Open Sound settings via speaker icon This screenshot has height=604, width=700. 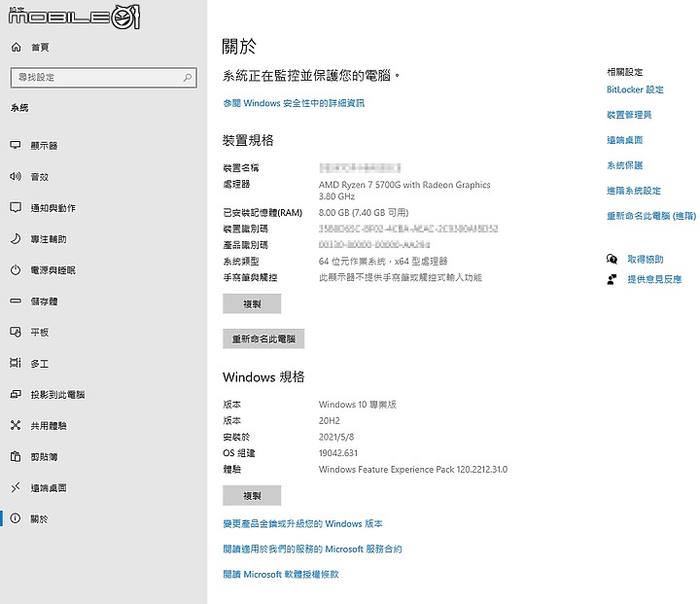(16, 176)
